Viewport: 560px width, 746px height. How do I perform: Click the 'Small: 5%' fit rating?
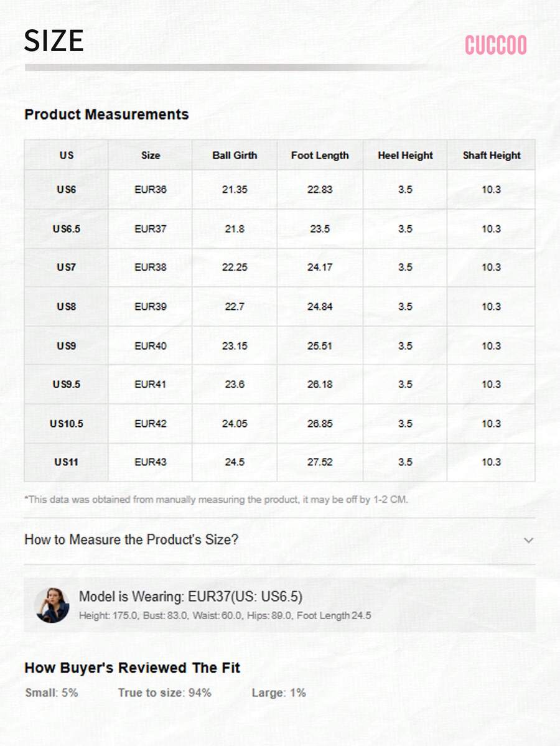[52, 692]
